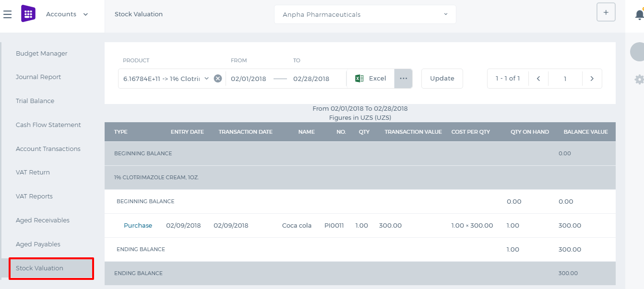Expand the product selection dropdown
Viewport: 644px width, 289px height.
pos(206,78)
